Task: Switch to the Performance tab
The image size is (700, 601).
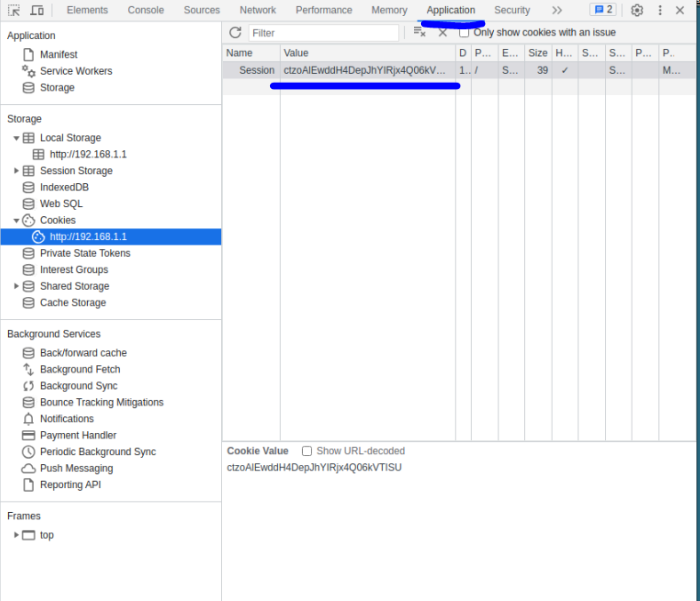Action: pos(323,10)
